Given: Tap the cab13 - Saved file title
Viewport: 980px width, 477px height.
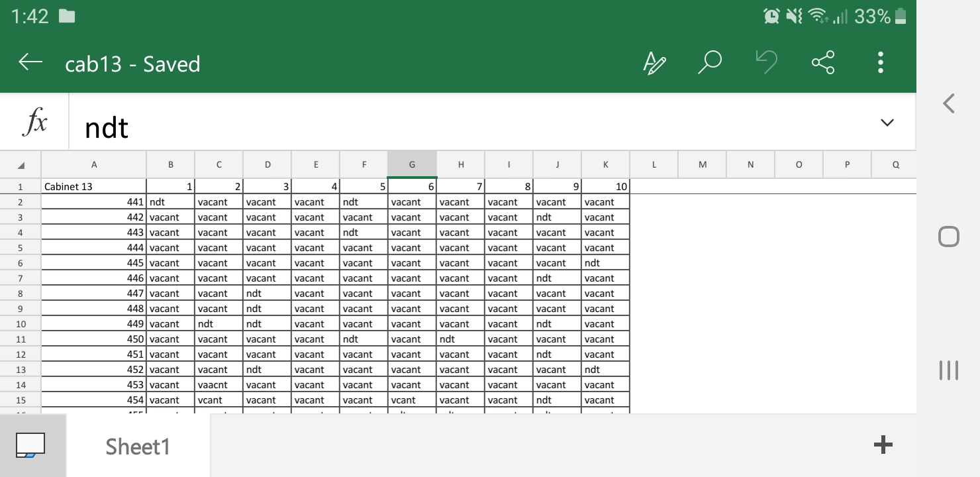Looking at the screenshot, I should coord(132,64).
